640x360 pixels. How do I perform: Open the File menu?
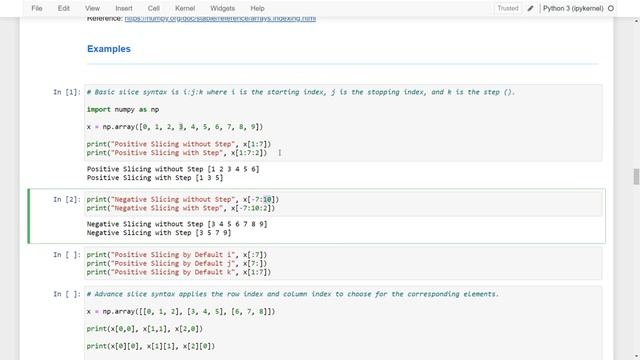37,8
